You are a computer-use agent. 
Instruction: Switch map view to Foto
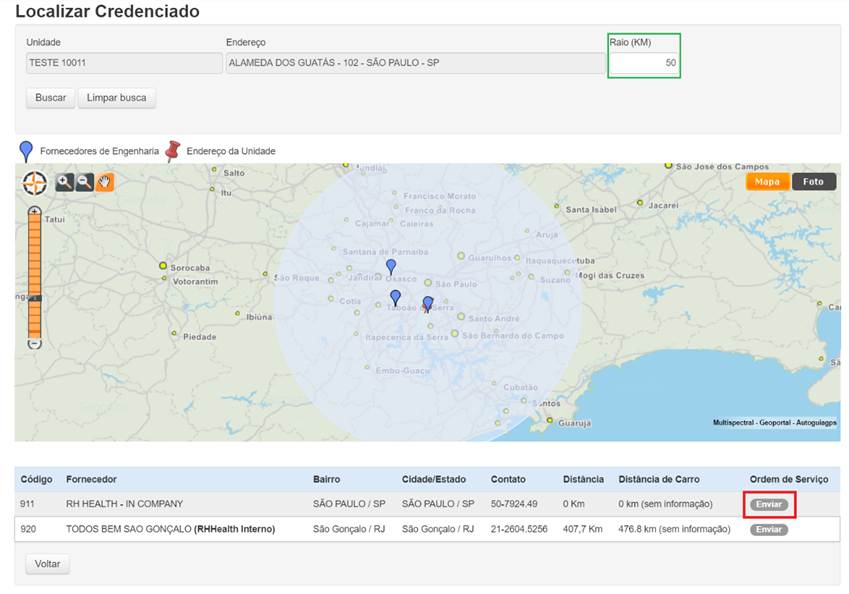(x=813, y=182)
